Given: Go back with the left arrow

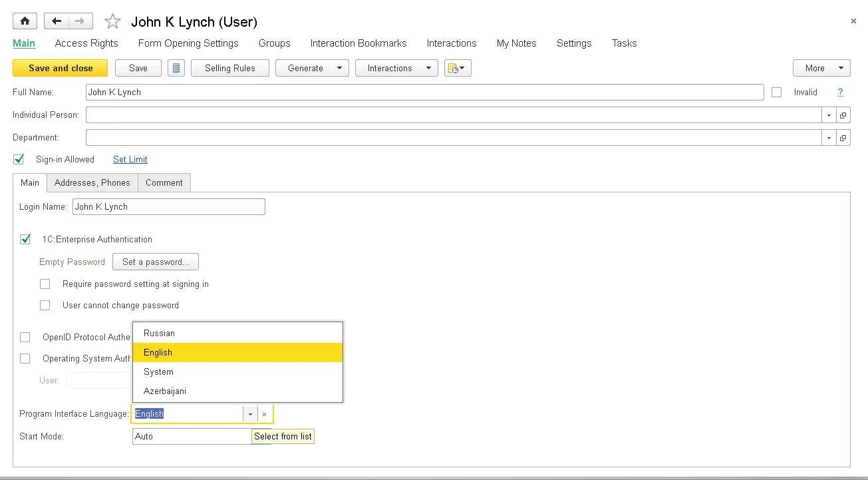Looking at the screenshot, I should (x=57, y=21).
